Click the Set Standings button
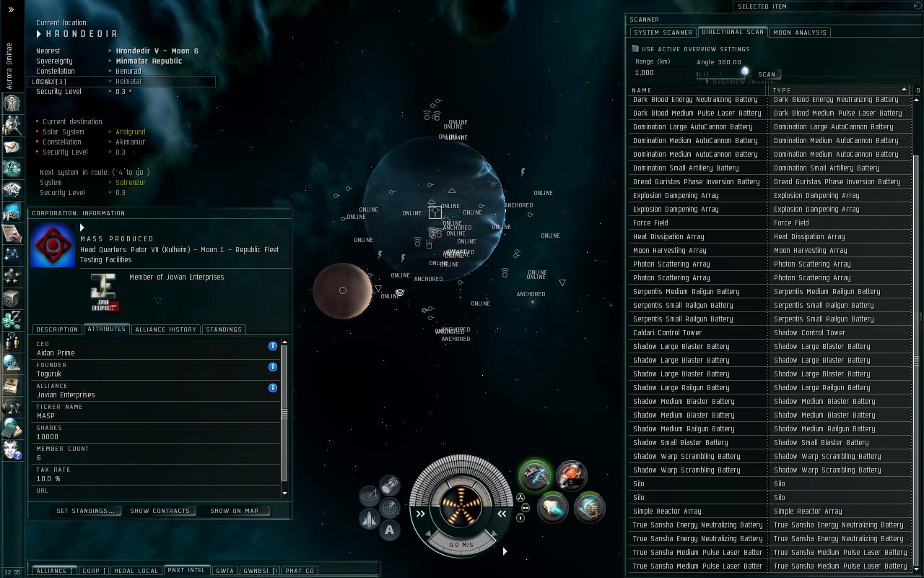 (86, 511)
